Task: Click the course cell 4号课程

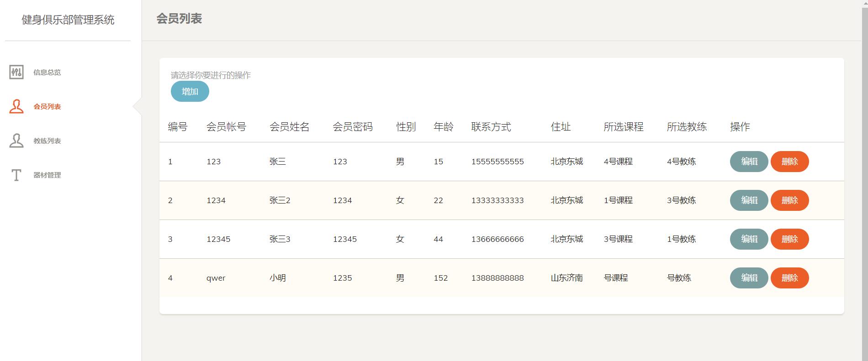Action: (618, 162)
